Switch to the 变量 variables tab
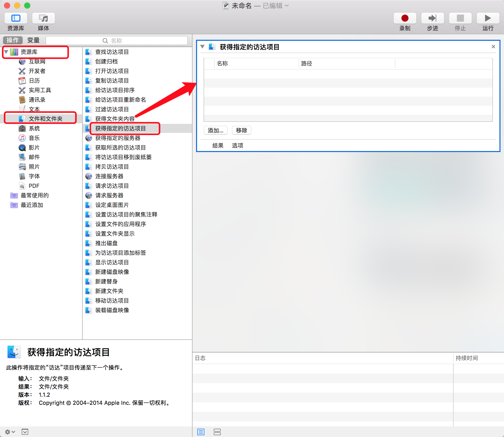The height and width of the screenshot is (437, 504). [x=33, y=40]
